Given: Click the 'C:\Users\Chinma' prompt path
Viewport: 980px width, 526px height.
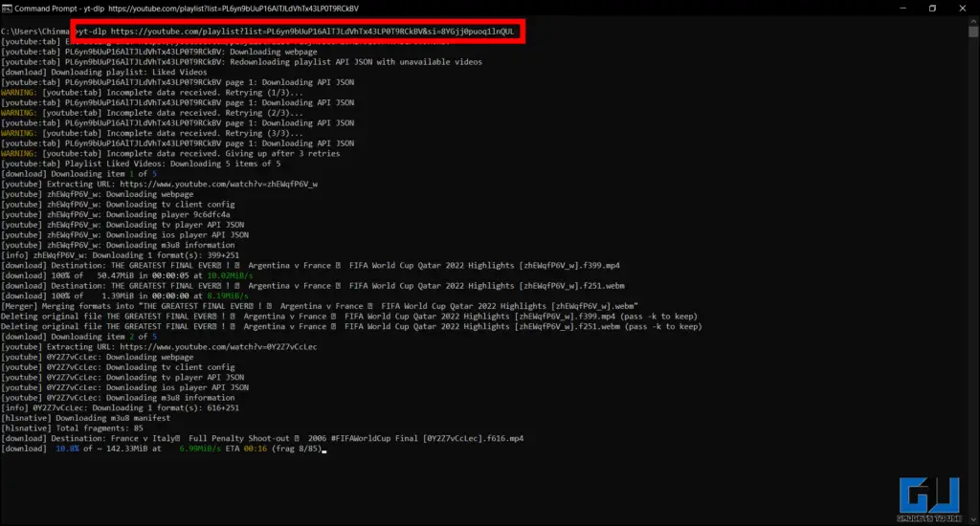Looking at the screenshot, I should pyautogui.click(x=35, y=32).
